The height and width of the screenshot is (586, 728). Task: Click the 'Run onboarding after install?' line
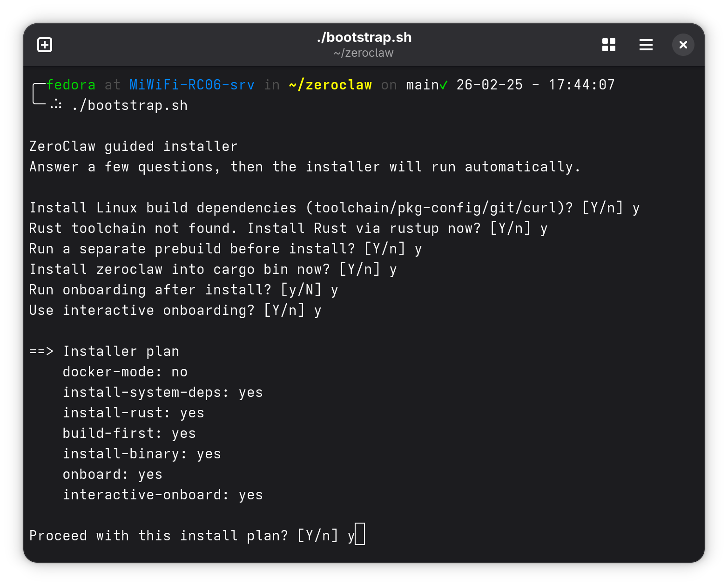click(x=150, y=290)
